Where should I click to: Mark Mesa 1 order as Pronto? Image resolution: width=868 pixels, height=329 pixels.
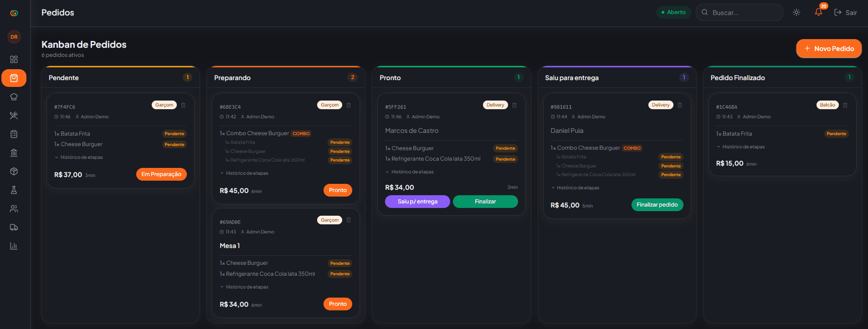click(x=338, y=304)
